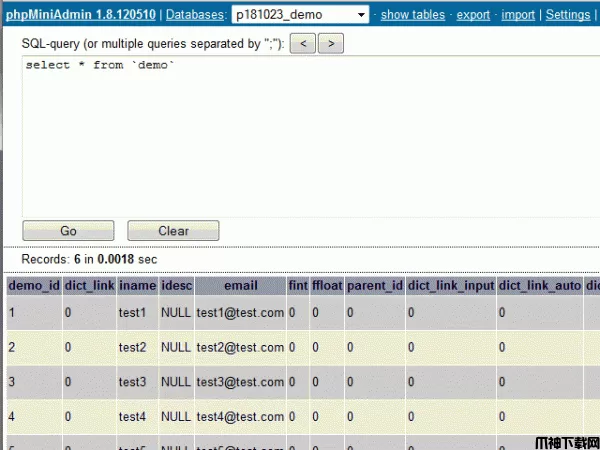Click the dict_link_input column header

pos(450,285)
